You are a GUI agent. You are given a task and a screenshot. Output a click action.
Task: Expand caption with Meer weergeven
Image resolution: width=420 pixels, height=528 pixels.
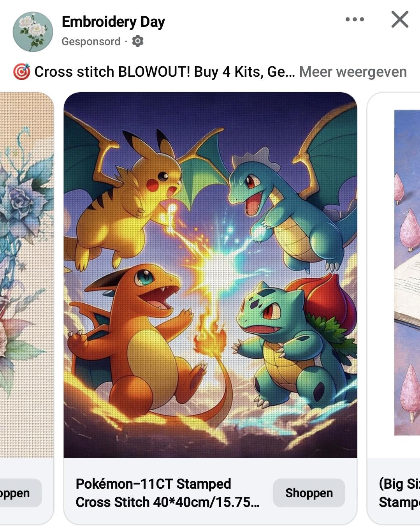(353, 72)
